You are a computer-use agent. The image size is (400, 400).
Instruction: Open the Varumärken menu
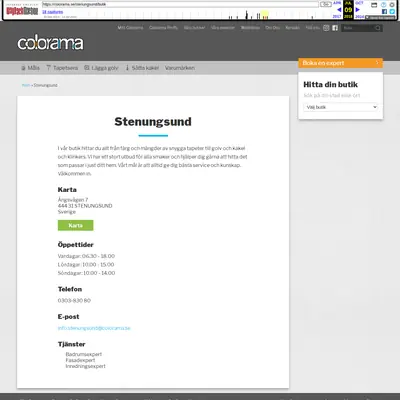pos(180,68)
